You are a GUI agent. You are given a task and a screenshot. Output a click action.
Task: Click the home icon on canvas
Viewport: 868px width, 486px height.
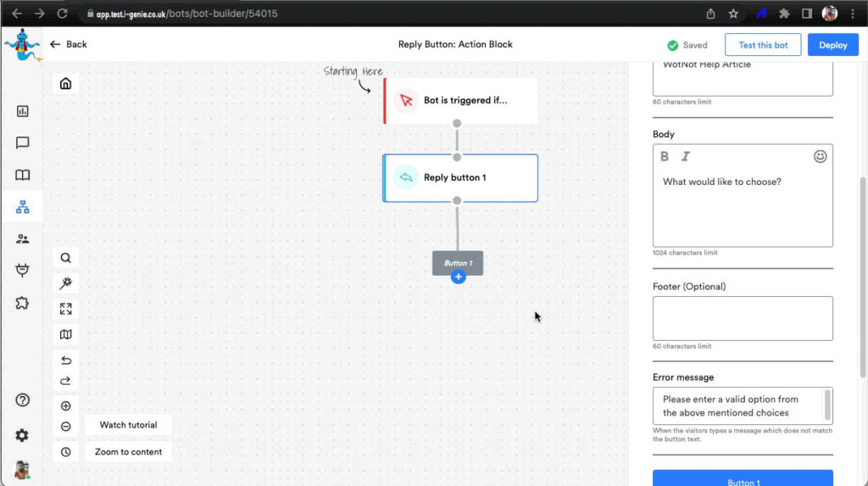click(x=65, y=84)
